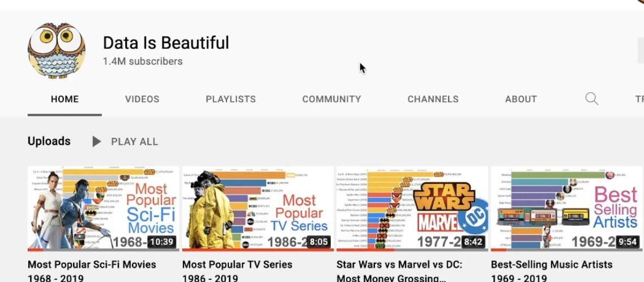
Task: Click the 10:39 duration badge on Sci-Fi video
Action: 161,242
